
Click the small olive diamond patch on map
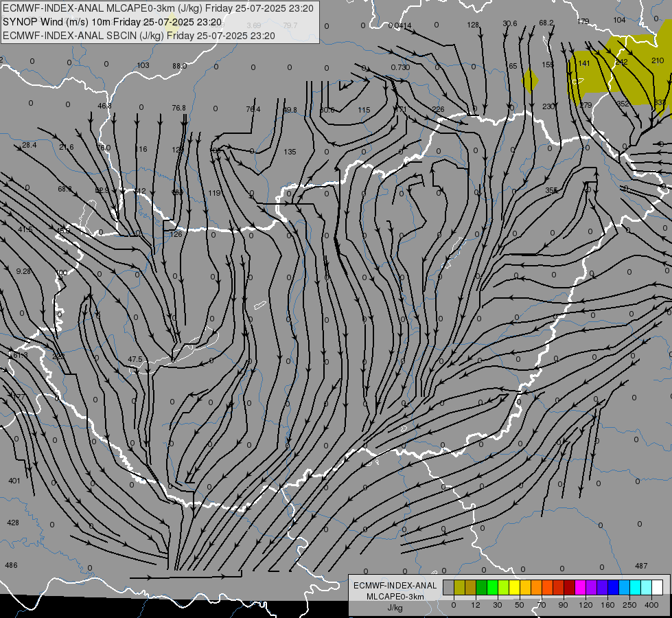(530, 80)
